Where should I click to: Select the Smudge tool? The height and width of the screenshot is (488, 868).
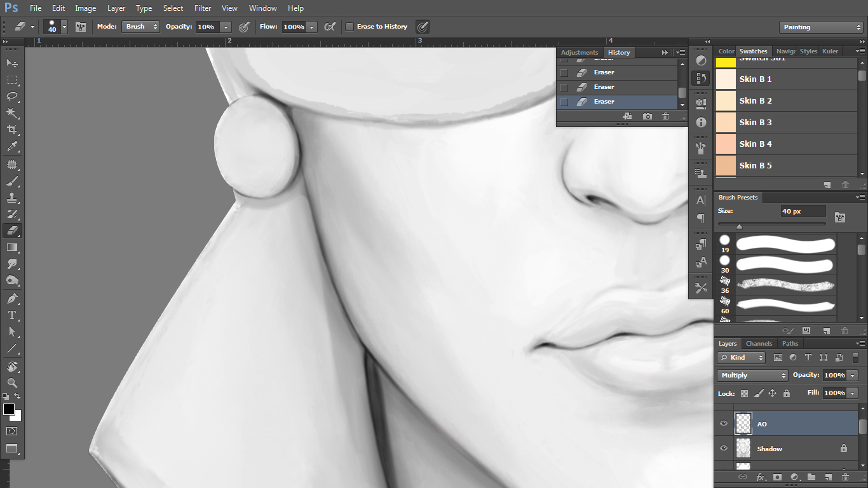12,264
